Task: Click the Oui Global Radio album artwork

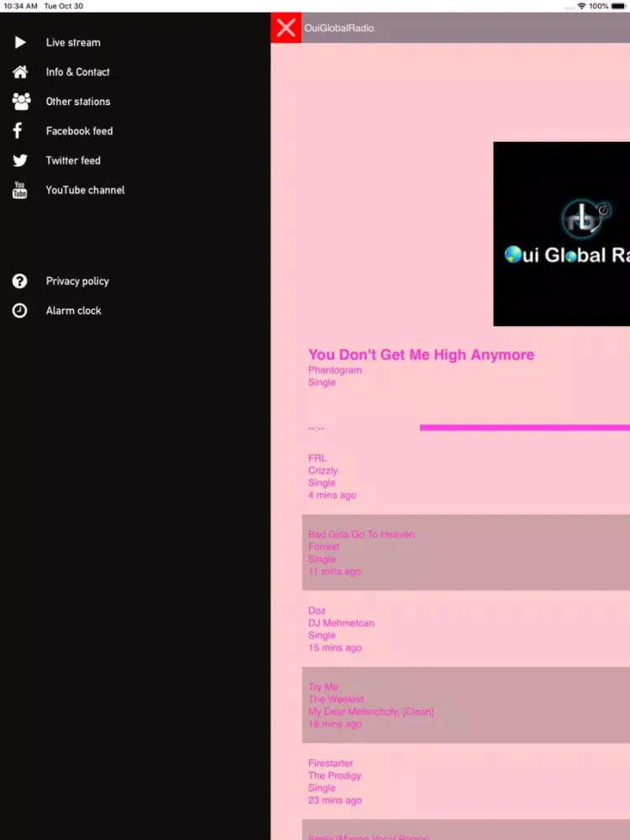Action: (x=561, y=234)
